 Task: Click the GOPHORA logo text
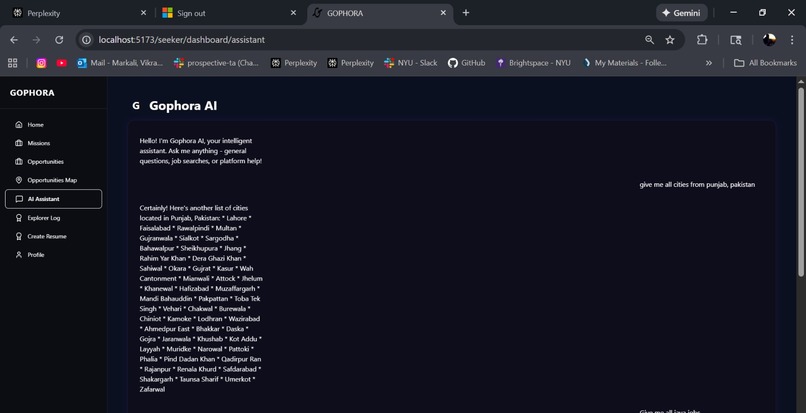(x=32, y=93)
